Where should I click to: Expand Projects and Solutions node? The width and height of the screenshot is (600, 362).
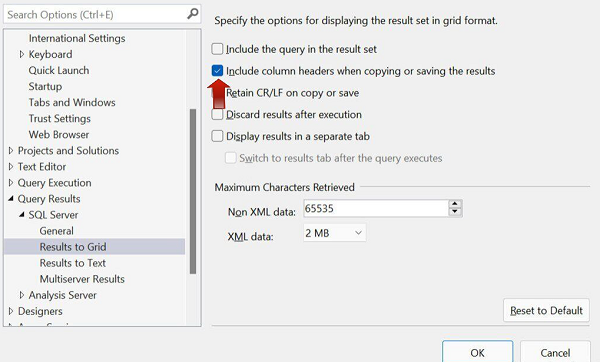click(x=11, y=151)
